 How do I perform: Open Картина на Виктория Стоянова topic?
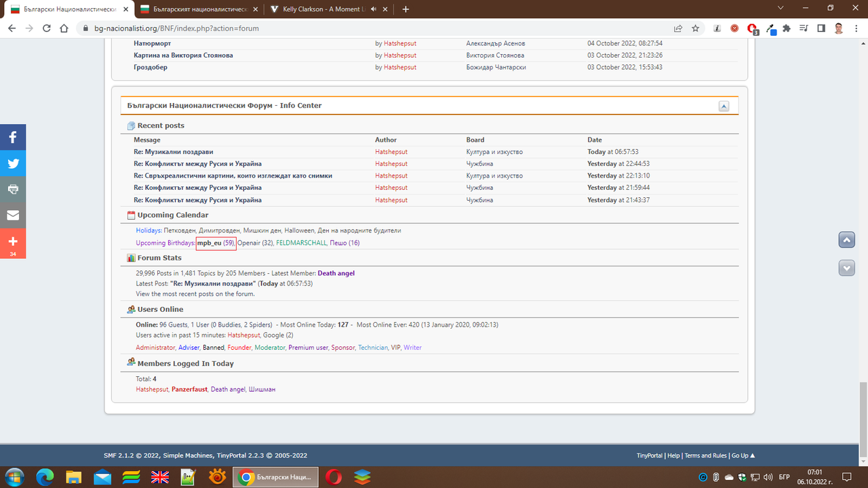tap(183, 56)
